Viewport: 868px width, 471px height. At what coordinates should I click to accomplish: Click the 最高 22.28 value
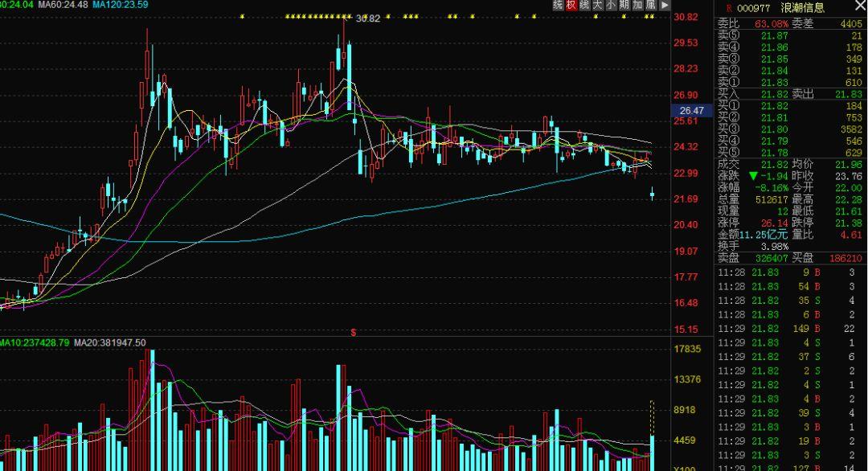(x=849, y=199)
